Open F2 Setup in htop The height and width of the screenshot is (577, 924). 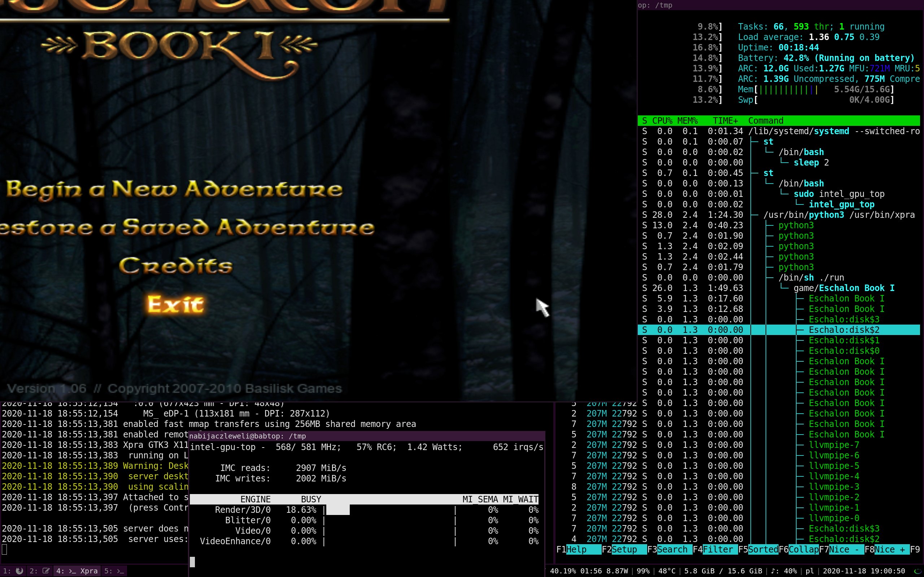click(624, 550)
